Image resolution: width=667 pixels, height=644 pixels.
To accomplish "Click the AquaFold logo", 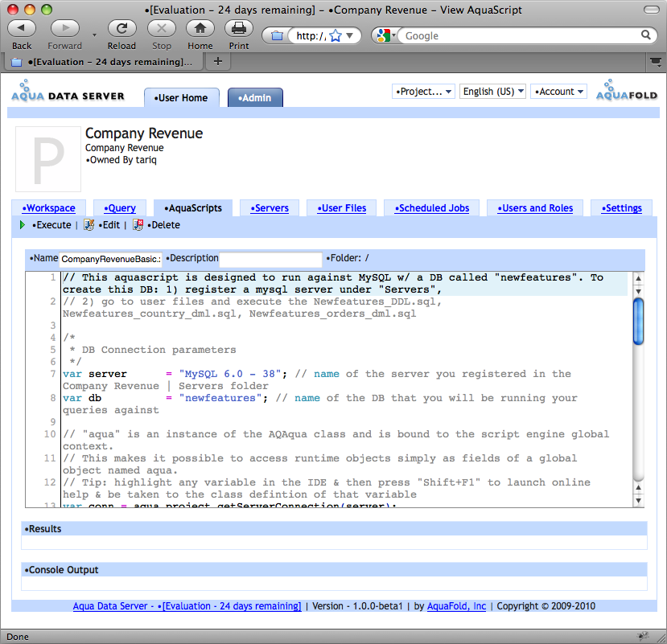I will [627, 90].
